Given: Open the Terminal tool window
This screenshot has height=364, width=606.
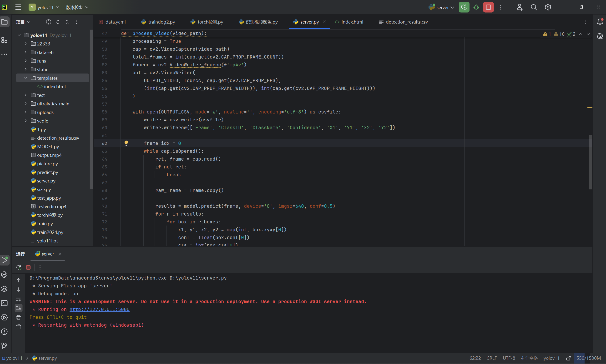Looking at the screenshot, I should click(5, 303).
